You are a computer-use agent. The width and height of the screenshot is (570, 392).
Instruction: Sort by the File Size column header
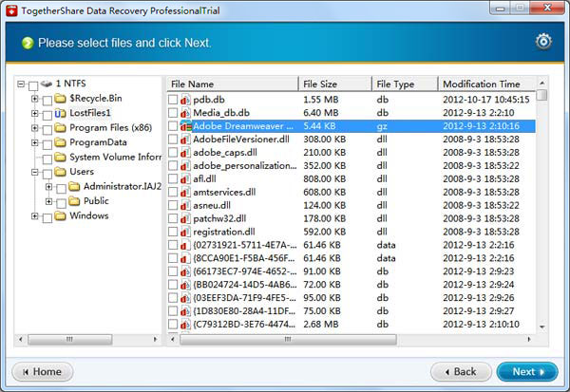335,84
